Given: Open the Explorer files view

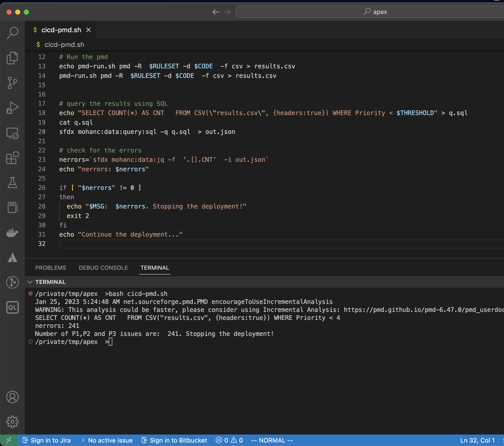Looking at the screenshot, I should tap(12, 58).
